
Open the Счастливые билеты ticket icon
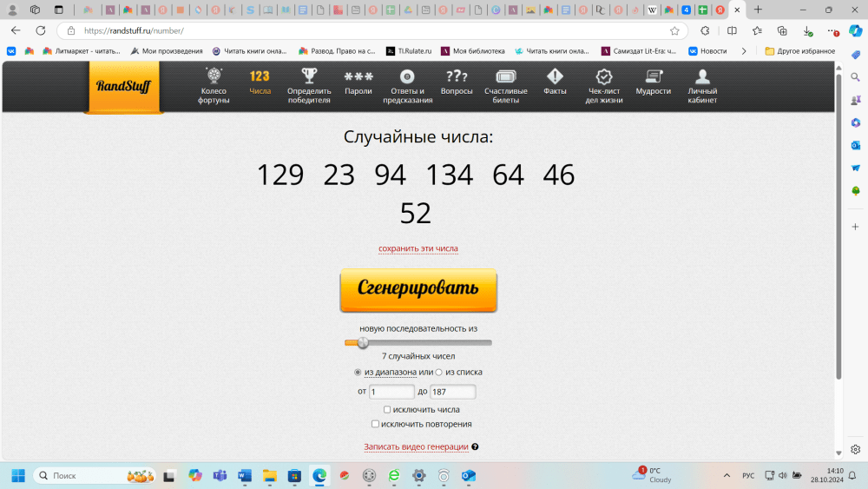pos(505,76)
